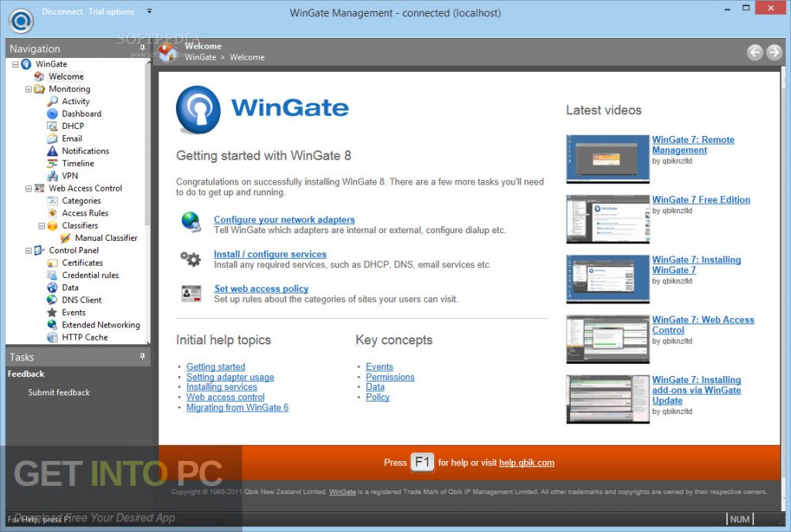
Task: Click WinGate trademark link in copyright footer
Action: [342, 492]
